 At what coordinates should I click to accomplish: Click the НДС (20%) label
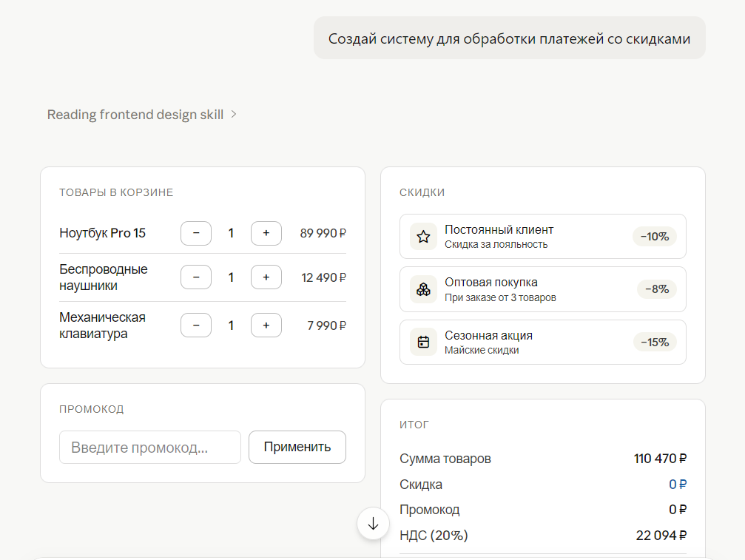[434, 536]
